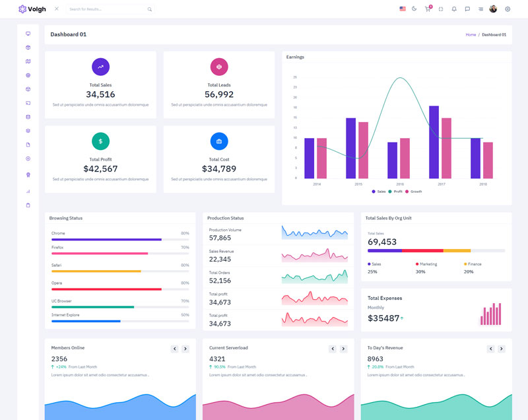Screen dimensions: 528x420
Task: Open the notifications bell
Action: 454,9
